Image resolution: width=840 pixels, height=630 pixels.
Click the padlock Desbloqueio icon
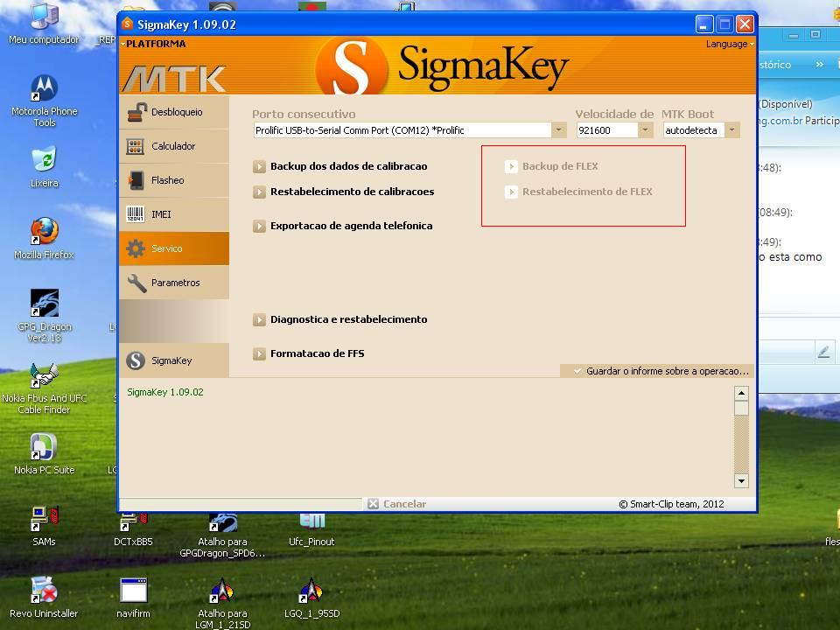coord(136,112)
